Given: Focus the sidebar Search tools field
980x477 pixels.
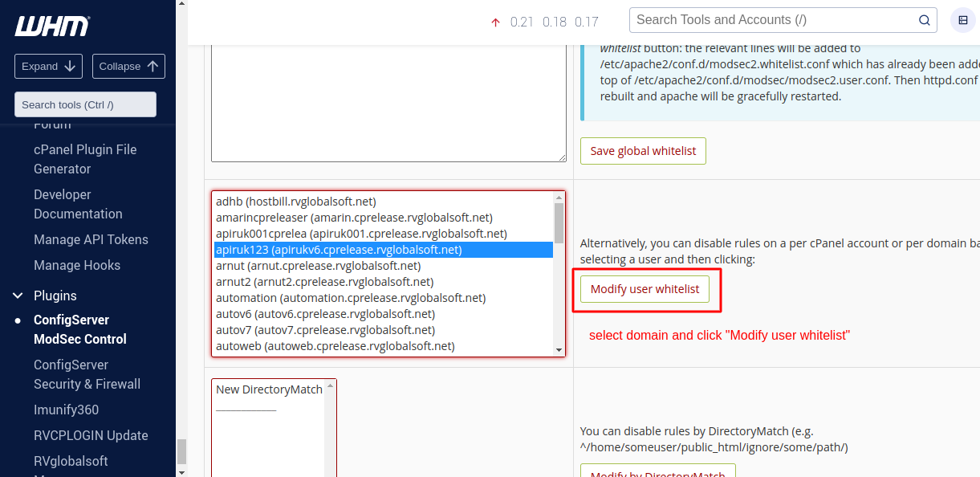Looking at the screenshot, I should (85, 104).
